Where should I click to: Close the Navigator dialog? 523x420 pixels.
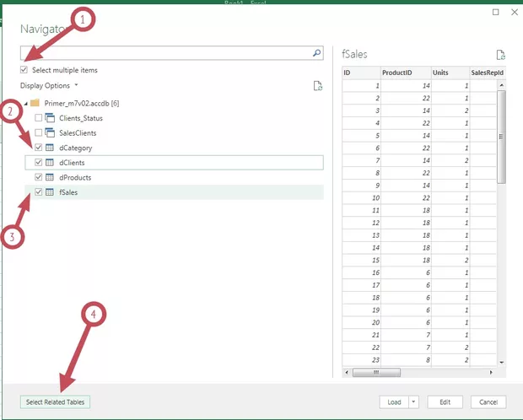(515, 12)
